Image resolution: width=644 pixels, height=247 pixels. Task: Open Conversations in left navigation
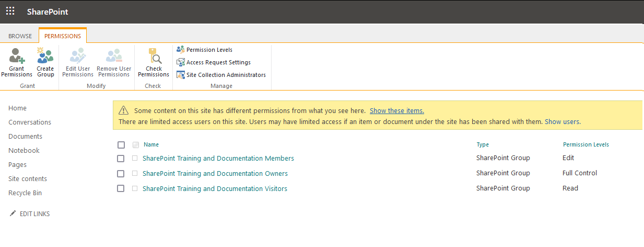30,122
